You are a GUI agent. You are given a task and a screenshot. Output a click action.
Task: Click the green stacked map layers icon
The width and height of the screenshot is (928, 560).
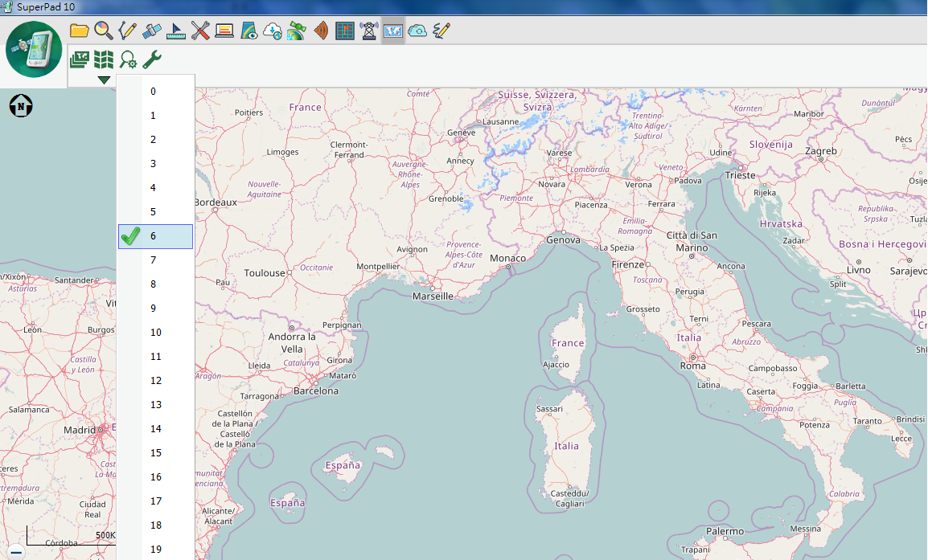pyautogui.click(x=80, y=59)
